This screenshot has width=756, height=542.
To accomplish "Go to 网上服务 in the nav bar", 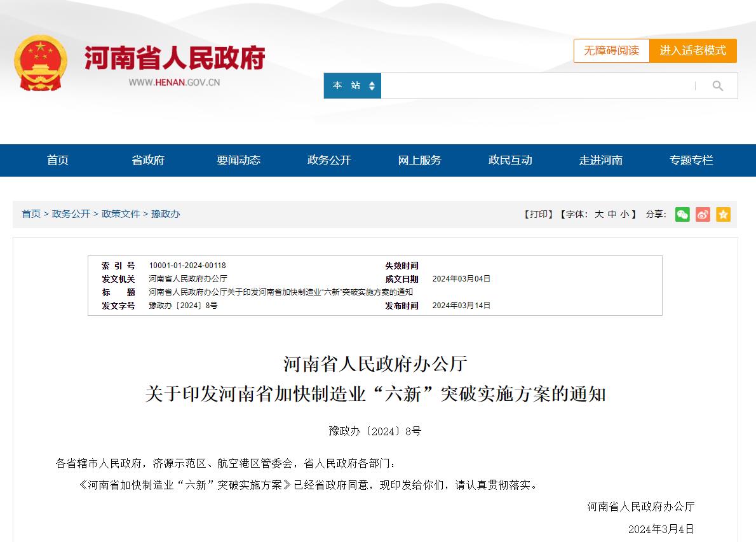I will tap(419, 160).
